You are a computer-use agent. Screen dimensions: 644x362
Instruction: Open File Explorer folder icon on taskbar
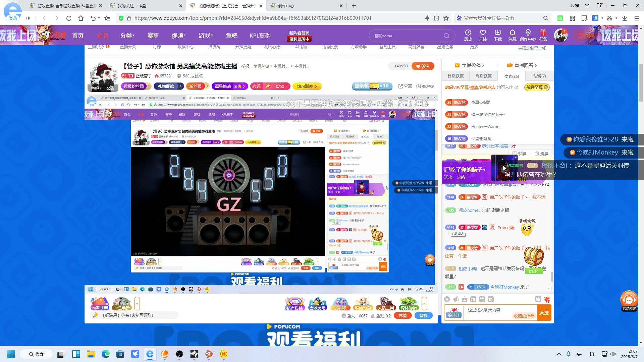click(91, 354)
